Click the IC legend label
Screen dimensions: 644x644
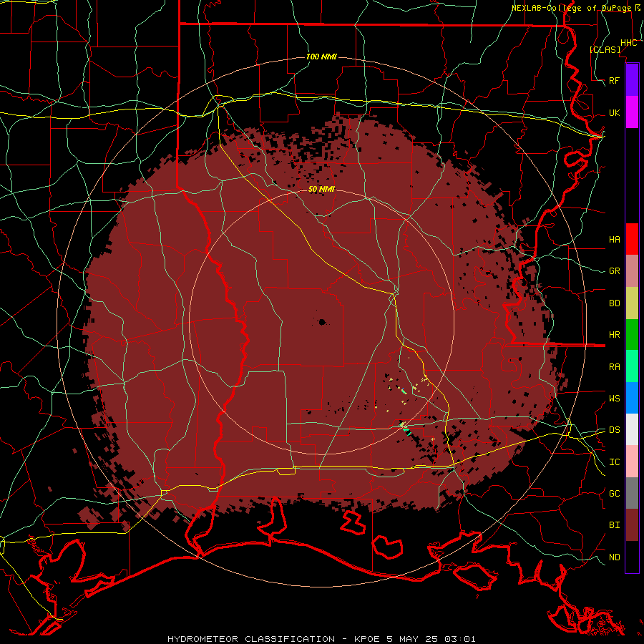615,462
